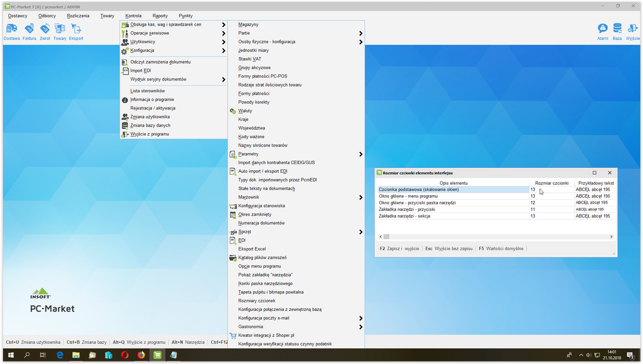Open the notification center icon
The height and width of the screenshot is (364, 643).
click(630, 355)
